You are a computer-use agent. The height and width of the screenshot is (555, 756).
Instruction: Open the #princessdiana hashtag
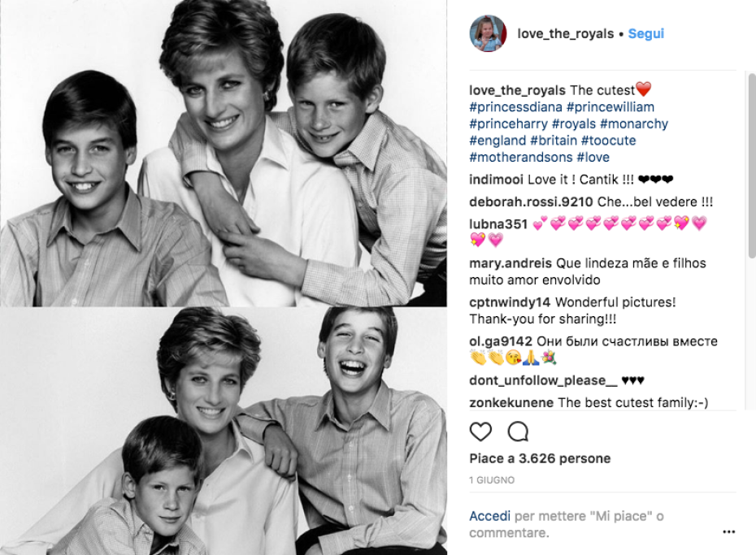(515, 106)
